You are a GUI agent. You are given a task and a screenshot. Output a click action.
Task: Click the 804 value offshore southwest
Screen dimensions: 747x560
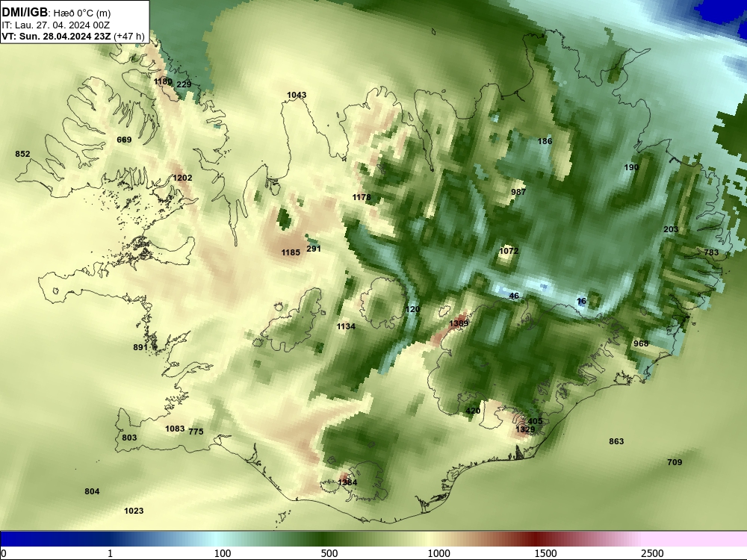point(92,491)
